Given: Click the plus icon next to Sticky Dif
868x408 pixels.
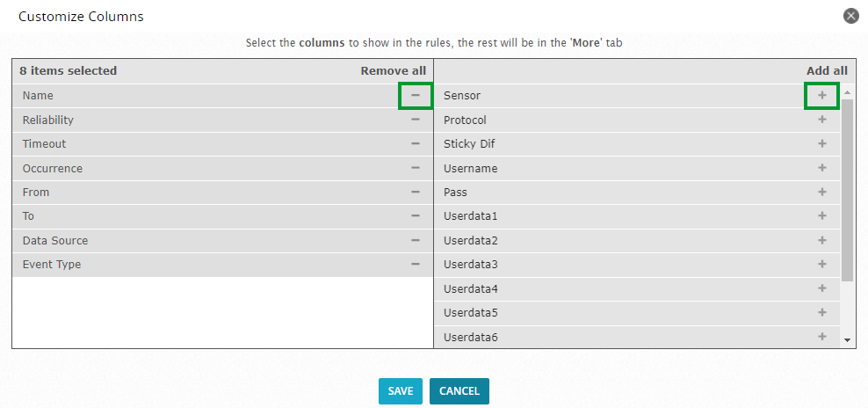Looking at the screenshot, I should [x=822, y=143].
